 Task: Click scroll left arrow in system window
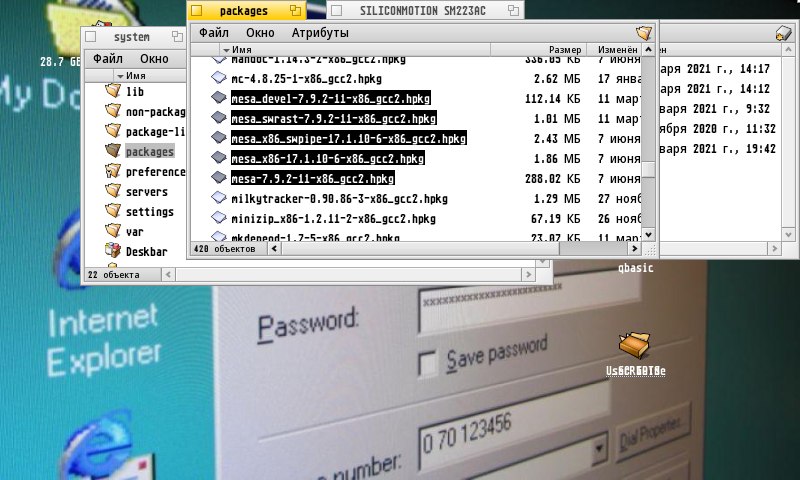[168, 274]
